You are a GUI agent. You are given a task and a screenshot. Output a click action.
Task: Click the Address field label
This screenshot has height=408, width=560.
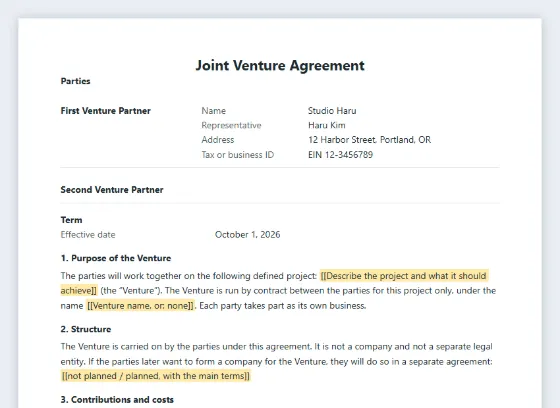[218, 140]
